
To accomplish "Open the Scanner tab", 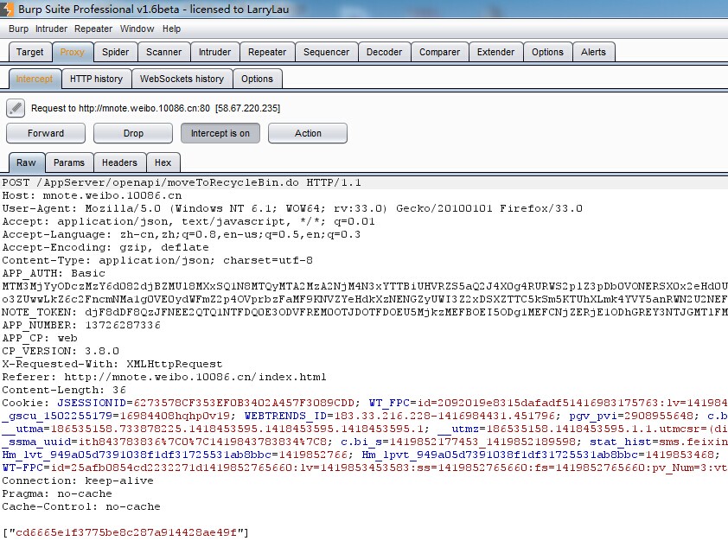I will coord(164,52).
